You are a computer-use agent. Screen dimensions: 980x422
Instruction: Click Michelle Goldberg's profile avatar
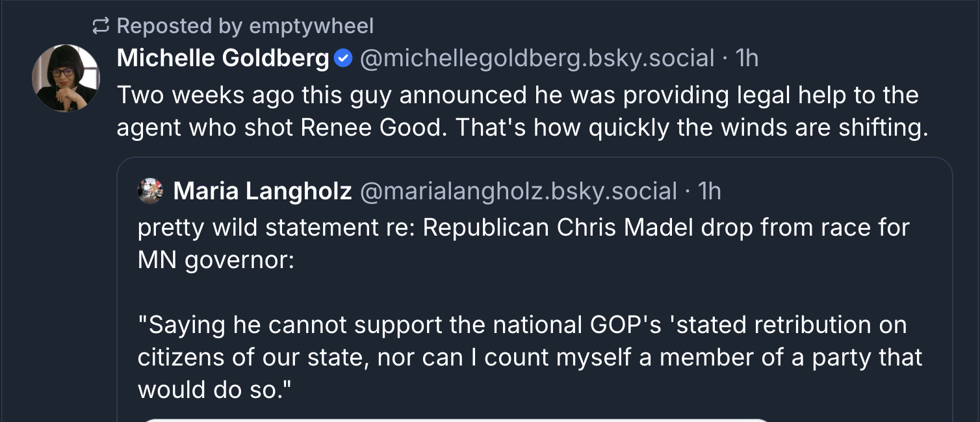(x=65, y=77)
